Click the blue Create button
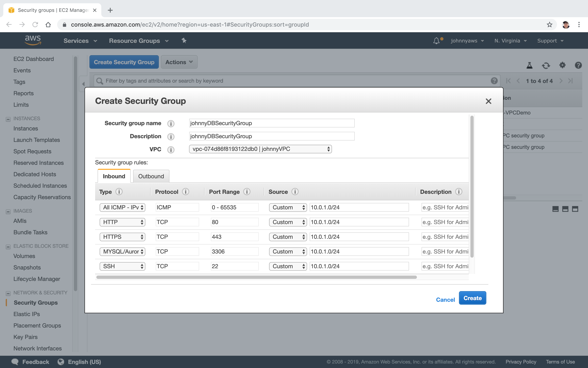The height and width of the screenshot is (368, 588). [472, 298]
